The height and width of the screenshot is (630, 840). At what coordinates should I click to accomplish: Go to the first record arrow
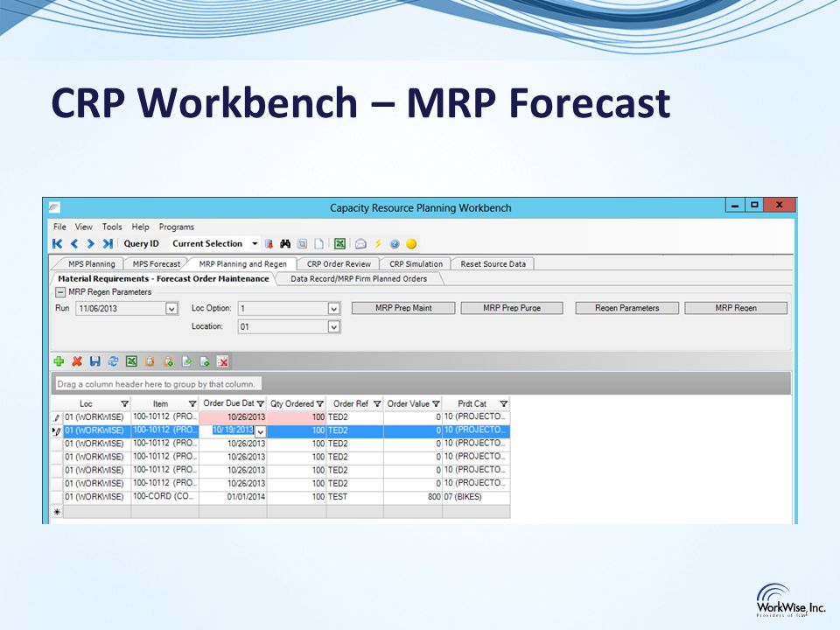[58, 244]
